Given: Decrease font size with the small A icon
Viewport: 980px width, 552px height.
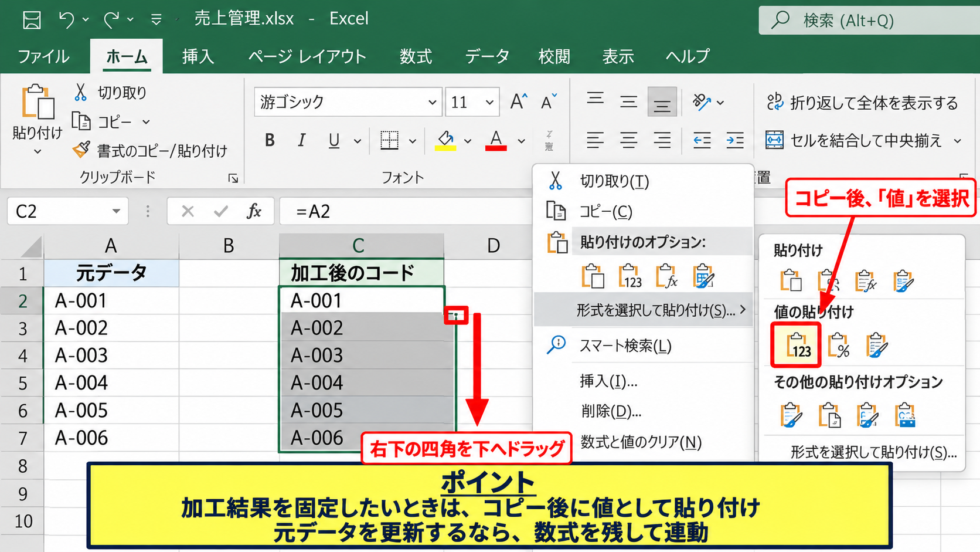Looking at the screenshot, I should click(x=549, y=101).
